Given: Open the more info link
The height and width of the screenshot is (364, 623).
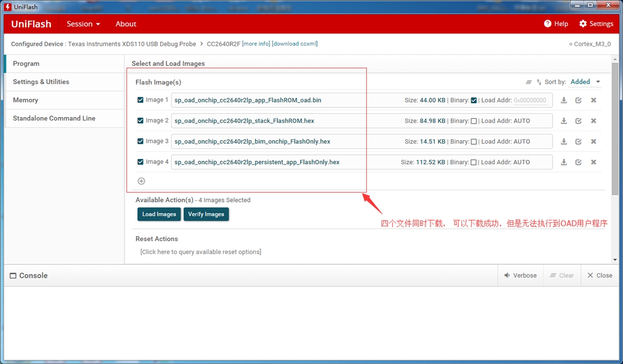Looking at the screenshot, I should point(256,44).
